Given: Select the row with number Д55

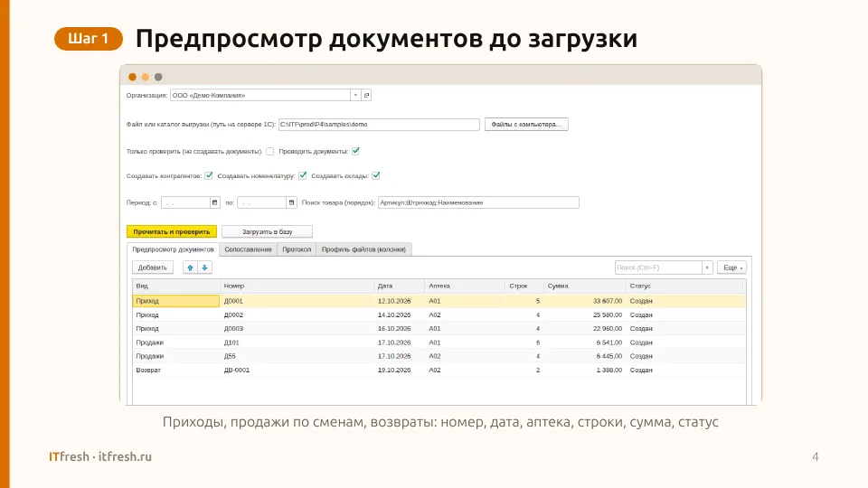Looking at the screenshot, I should tap(439, 356).
